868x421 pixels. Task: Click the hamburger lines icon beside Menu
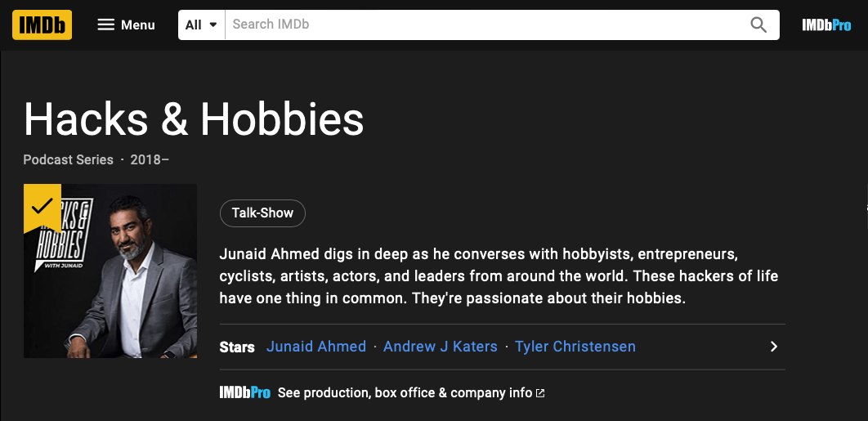point(105,25)
